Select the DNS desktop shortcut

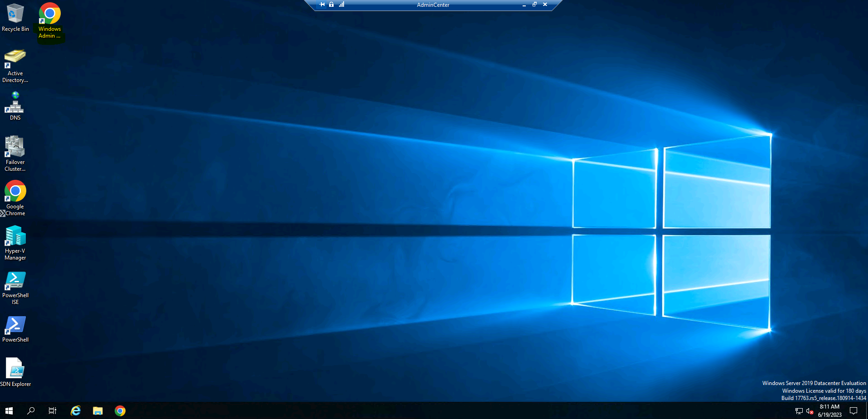15,106
